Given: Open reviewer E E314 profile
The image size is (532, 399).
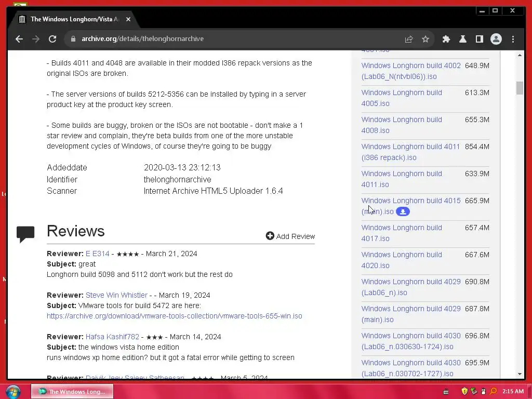Looking at the screenshot, I should pos(97,254).
